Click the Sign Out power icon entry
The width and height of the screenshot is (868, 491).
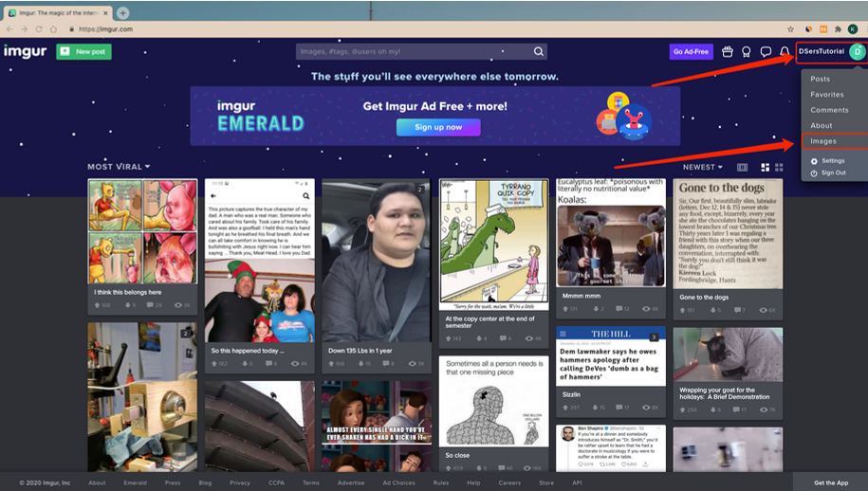click(x=828, y=173)
